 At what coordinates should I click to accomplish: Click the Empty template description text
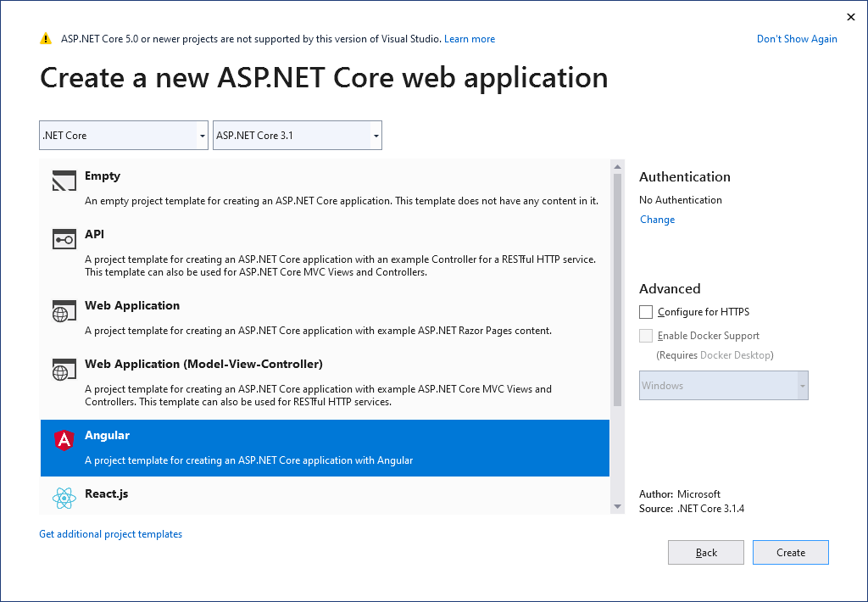(342, 201)
